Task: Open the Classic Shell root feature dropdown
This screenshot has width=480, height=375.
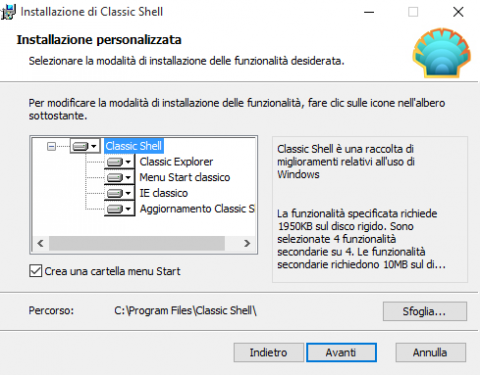Action: pos(85,146)
